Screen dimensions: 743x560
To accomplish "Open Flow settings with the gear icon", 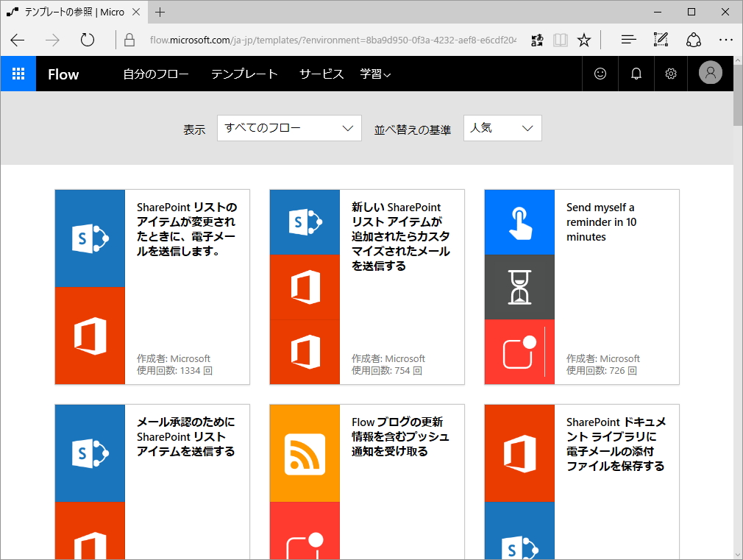I will 670,74.
